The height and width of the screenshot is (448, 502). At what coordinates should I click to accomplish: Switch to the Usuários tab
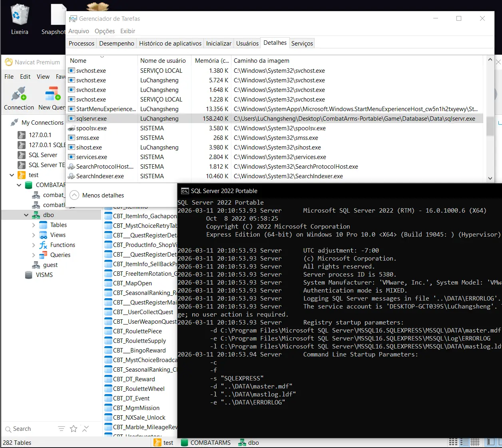247,43
